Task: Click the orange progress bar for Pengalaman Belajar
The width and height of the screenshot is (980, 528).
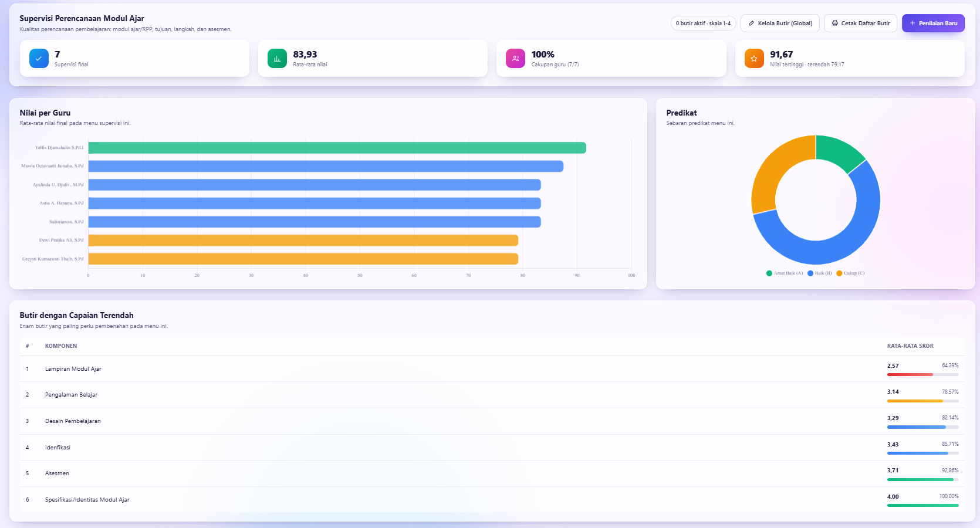Action: tap(922, 401)
